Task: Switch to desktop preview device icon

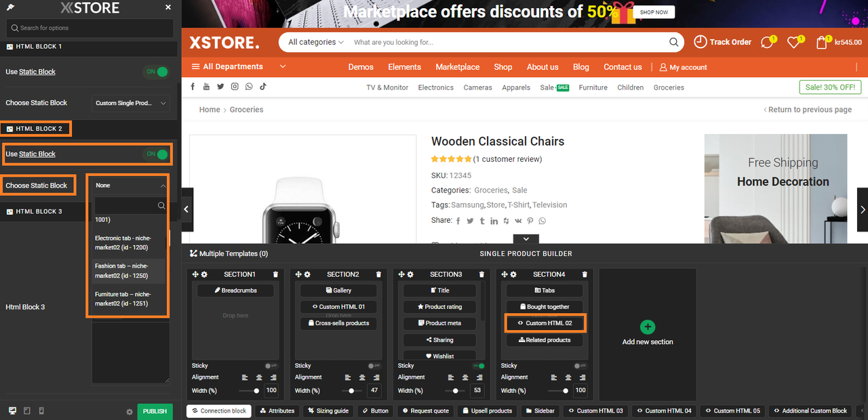Action: click(12, 411)
